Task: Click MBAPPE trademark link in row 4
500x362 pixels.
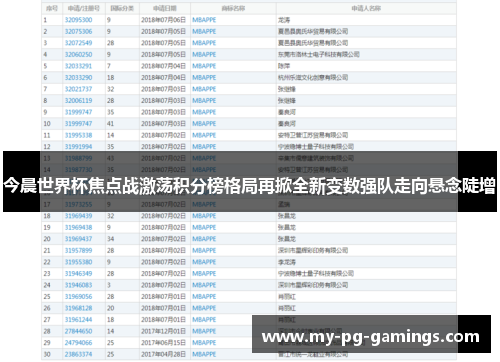Action: [x=204, y=55]
